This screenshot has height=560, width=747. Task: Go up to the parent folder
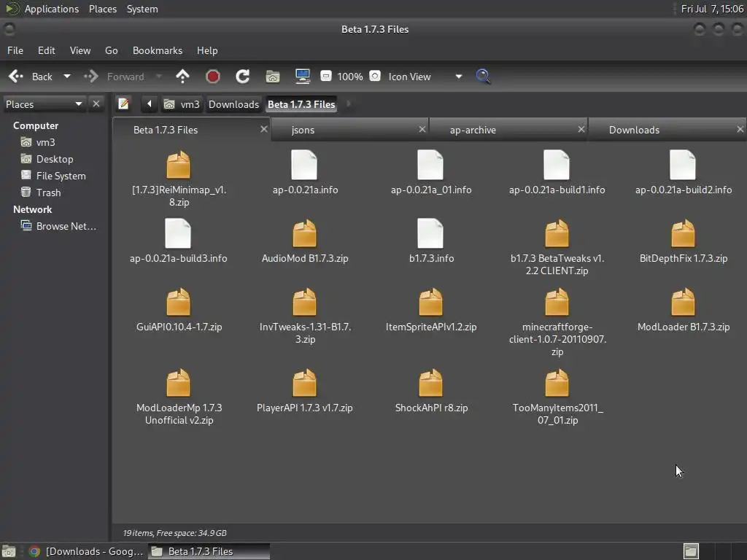pyautogui.click(x=182, y=76)
